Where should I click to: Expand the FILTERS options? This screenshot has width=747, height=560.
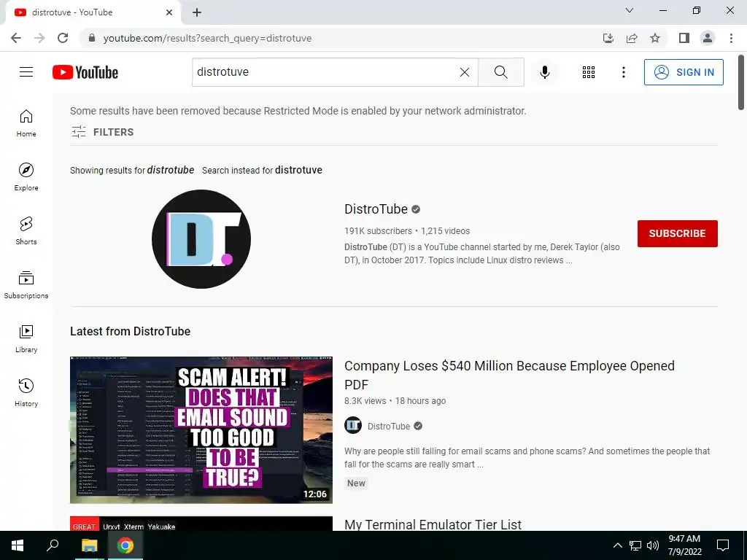point(102,132)
